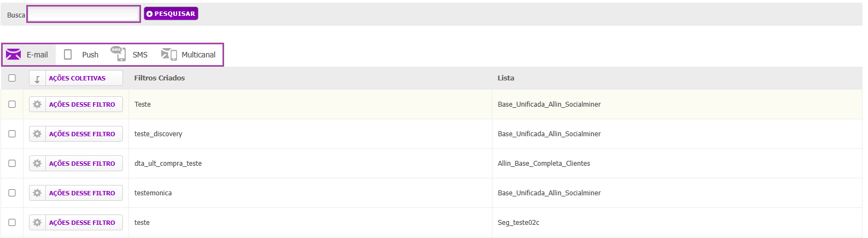Click the Push phone icon
Image resolution: width=868 pixels, height=238 pixels.
(68, 55)
